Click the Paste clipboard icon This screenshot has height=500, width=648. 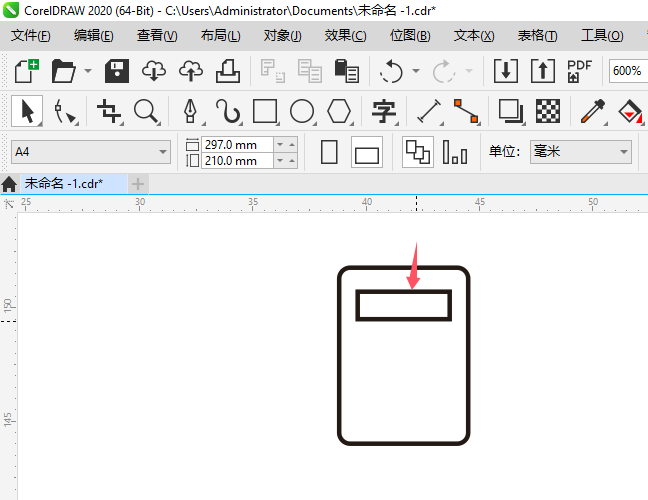(346, 71)
